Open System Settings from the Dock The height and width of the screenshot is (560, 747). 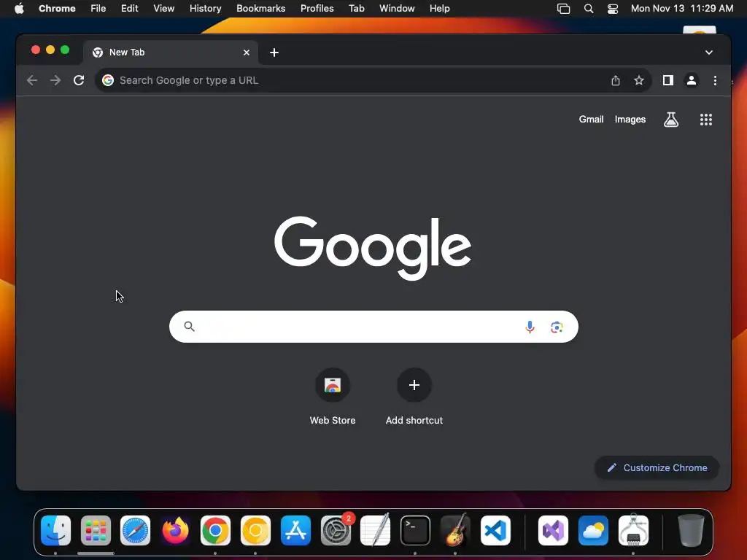click(x=336, y=531)
